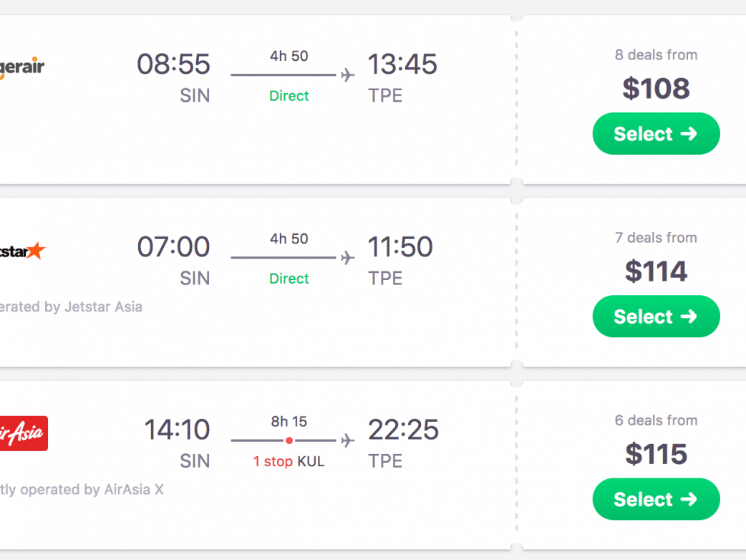The height and width of the screenshot is (560, 746).
Task: Click the Tigerair airline logo
Action: click(x=21, y=68)
